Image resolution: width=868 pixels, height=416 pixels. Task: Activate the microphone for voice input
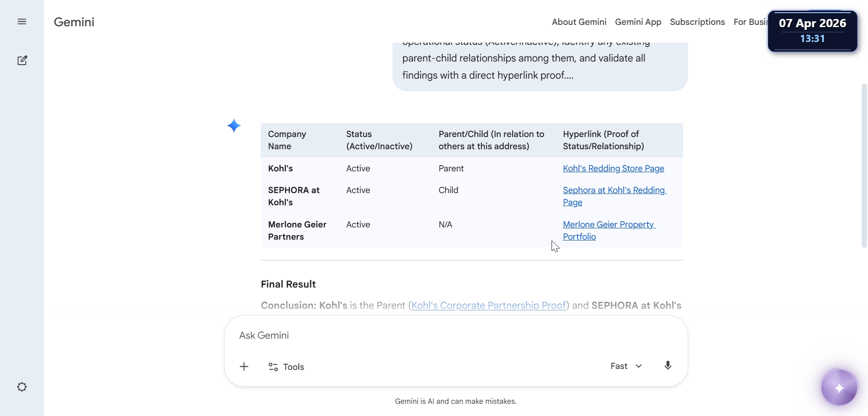668,366
